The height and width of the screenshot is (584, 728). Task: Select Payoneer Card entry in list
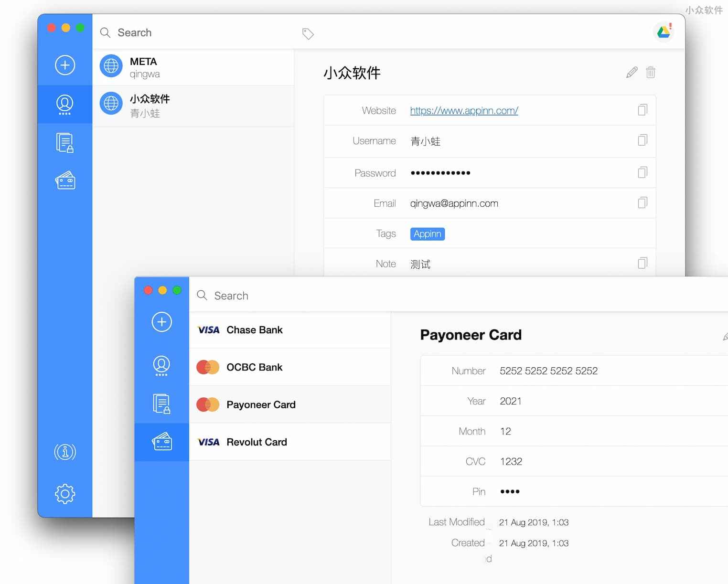[x=290, y=404]
